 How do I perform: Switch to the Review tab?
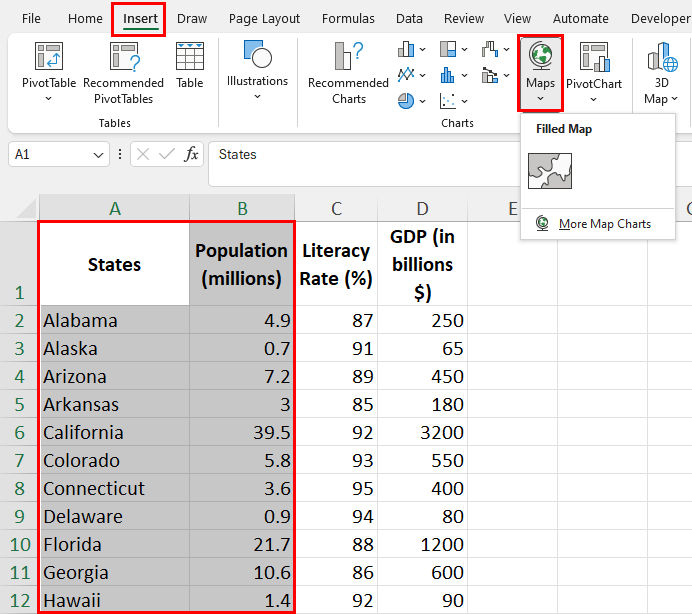click(464, 19)
